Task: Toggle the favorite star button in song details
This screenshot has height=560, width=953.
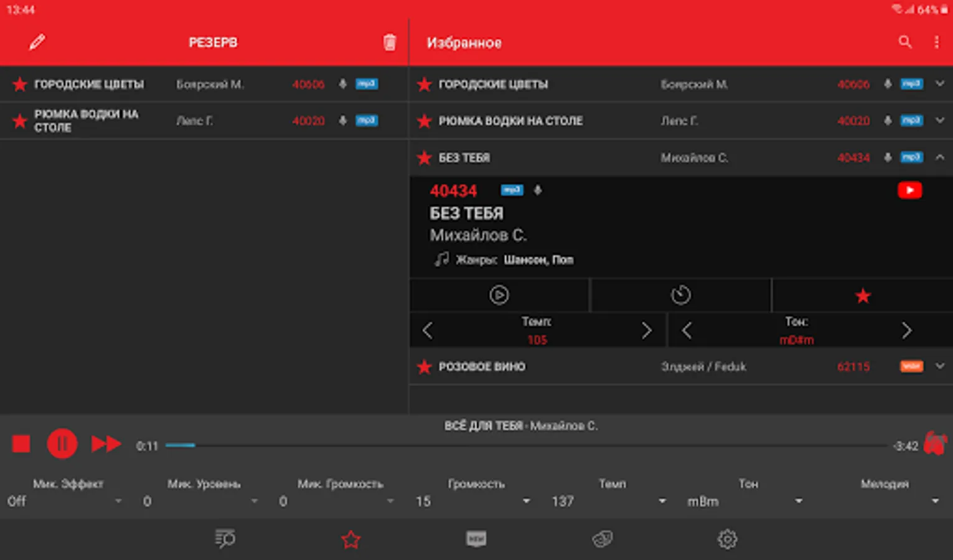Action: pyautogui.click(x=863, y=296)
